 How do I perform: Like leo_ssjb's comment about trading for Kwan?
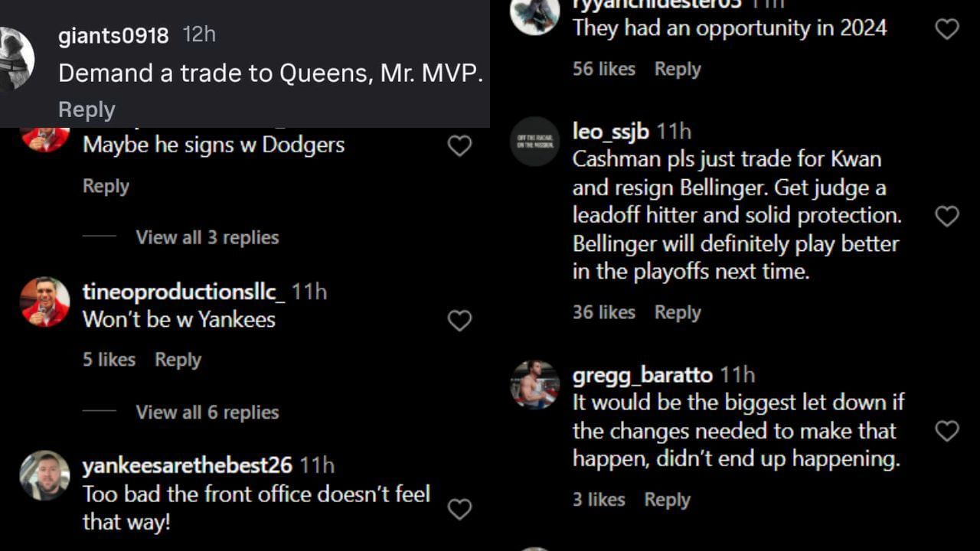point(946,217)
